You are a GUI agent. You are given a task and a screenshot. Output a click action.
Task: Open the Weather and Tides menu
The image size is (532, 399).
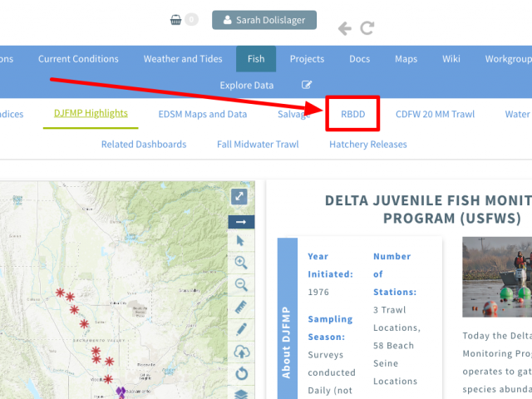pos(183,59)
